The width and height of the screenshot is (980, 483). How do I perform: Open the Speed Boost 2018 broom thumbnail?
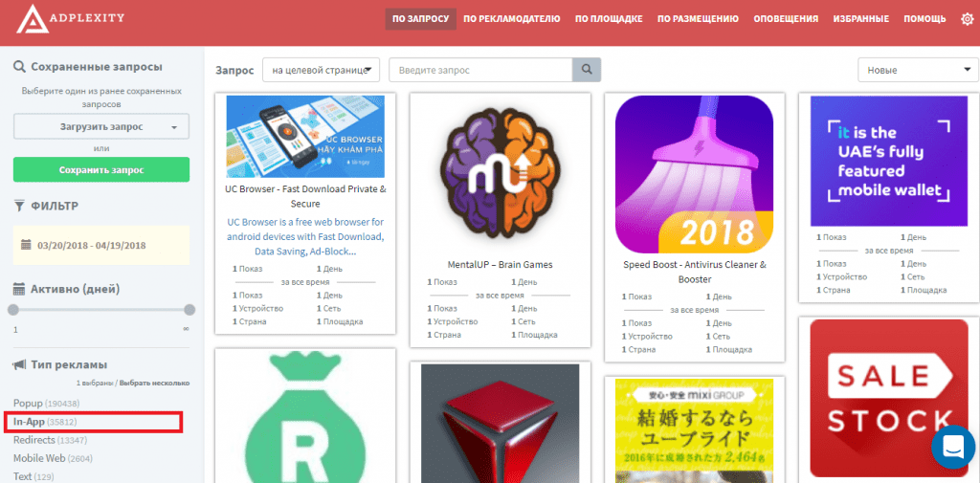694,174
